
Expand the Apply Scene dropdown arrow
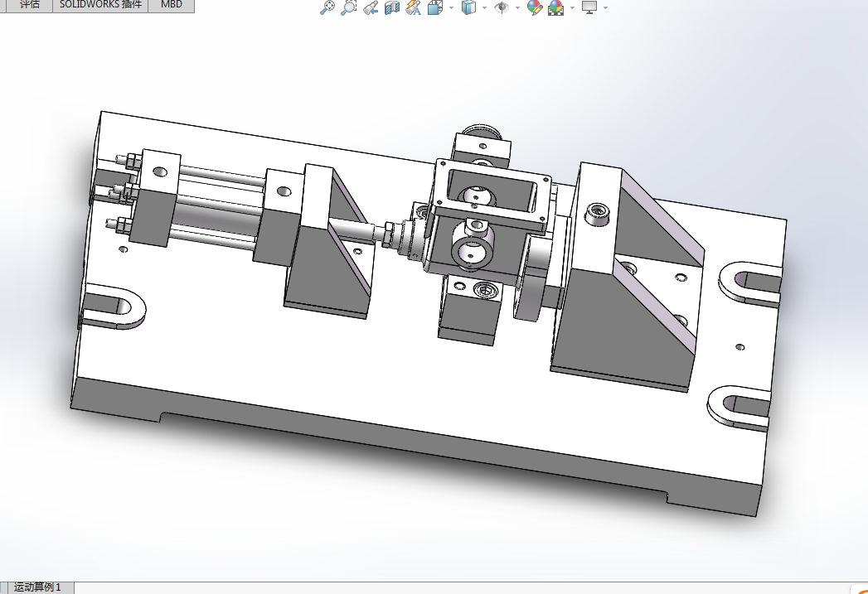572,7
